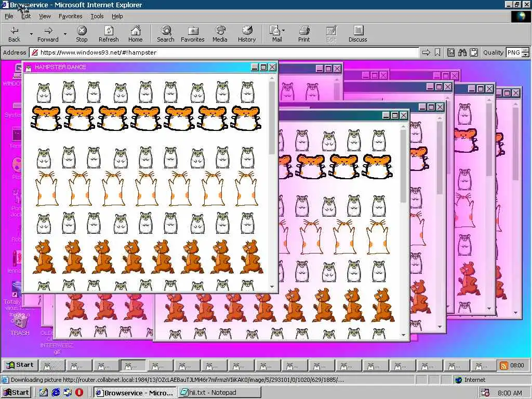
Task: Click the RSS feed icon in Windows93 tray
Action: (504, 365)
